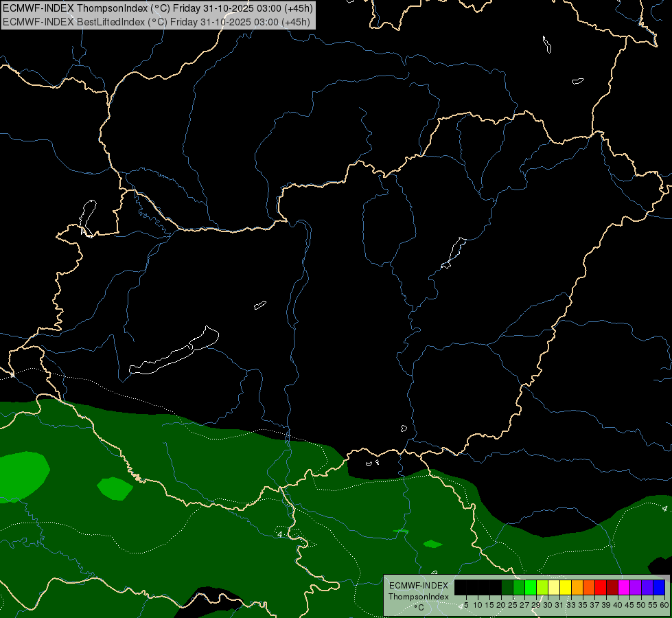Click the medium green 25–27 legend swatch

click(519, 587)
